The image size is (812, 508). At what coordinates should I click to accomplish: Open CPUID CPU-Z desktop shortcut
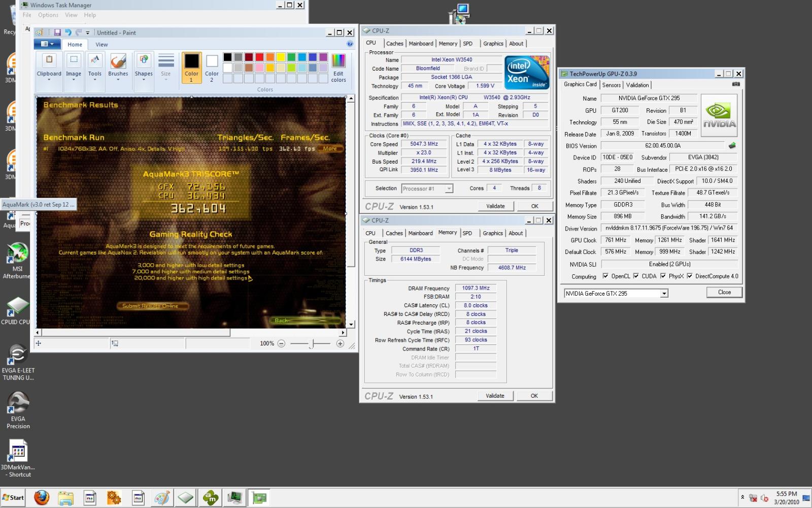[17, 311]
